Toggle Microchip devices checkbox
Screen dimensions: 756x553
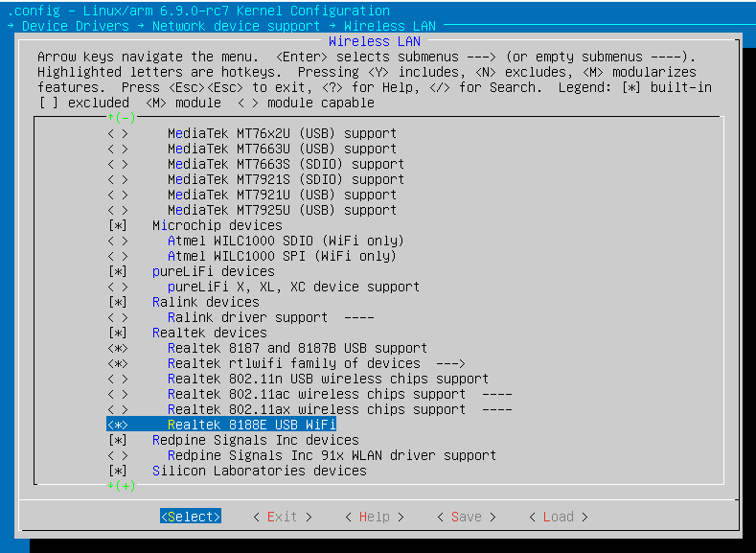pos(118,225)
